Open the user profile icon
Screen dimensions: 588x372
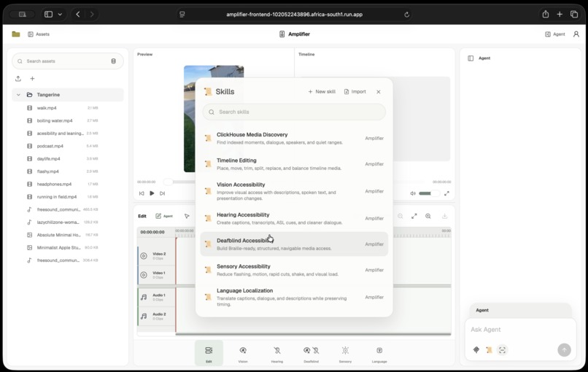576,34
